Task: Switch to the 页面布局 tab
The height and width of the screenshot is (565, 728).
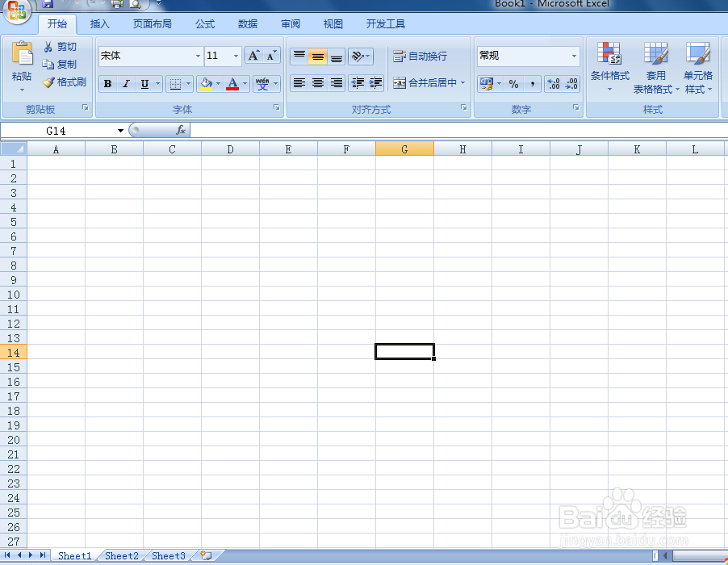Action: point(153,23)
